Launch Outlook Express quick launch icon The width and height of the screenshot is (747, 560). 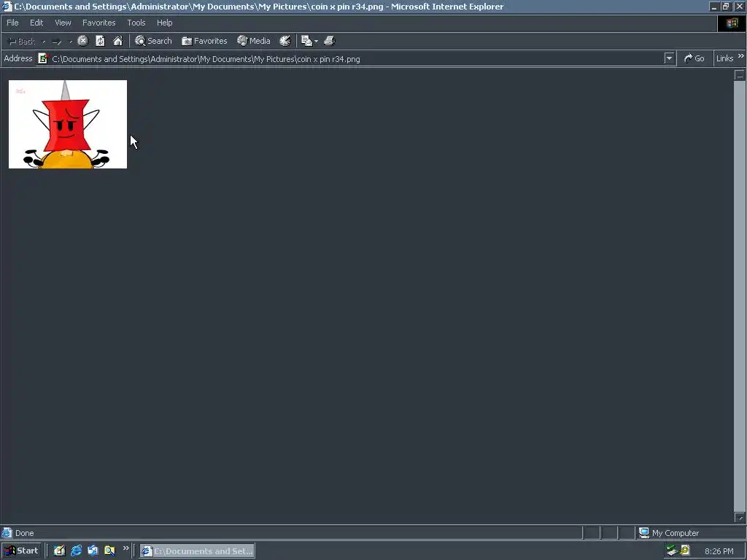coord(93,551)
